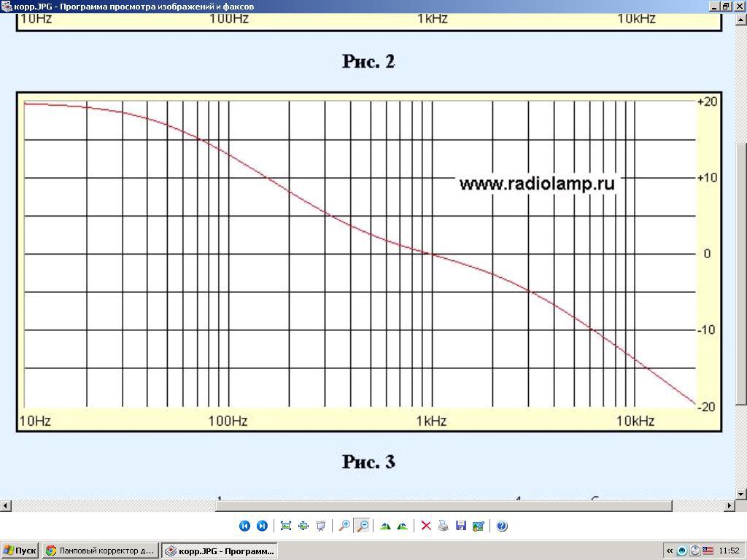Select the Zoom Out magnifier

[362, 526]
